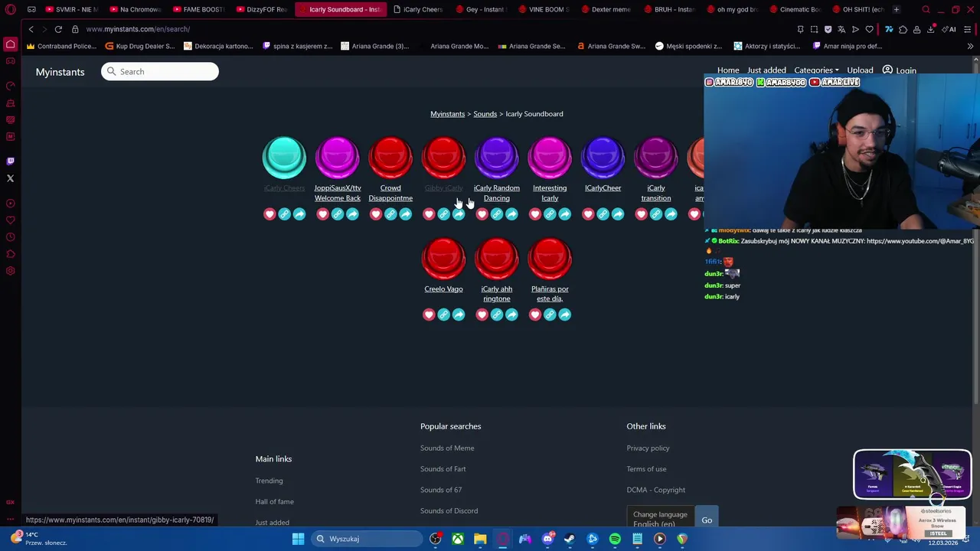Click the Windows taskbar Wyszukaj search box
The image size is (980, 551).
[367, 539]
